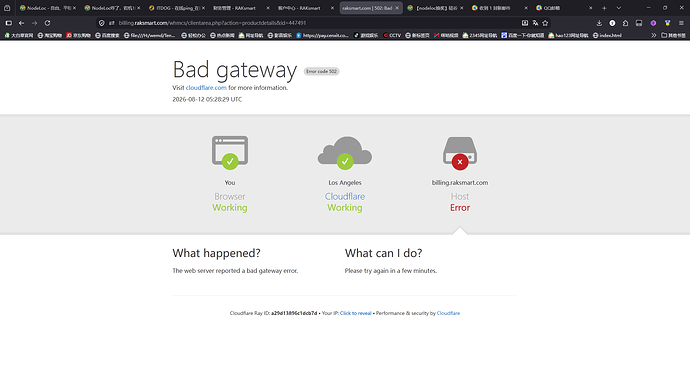Click the cloud icon with green check
The width and height of the screenshot is (690, 370).
(345, 153)
